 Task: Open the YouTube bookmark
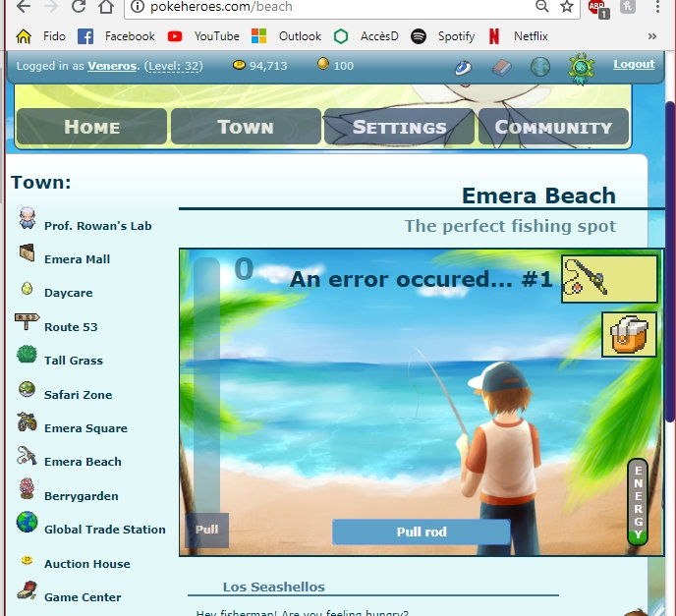(x=203, y=36)
